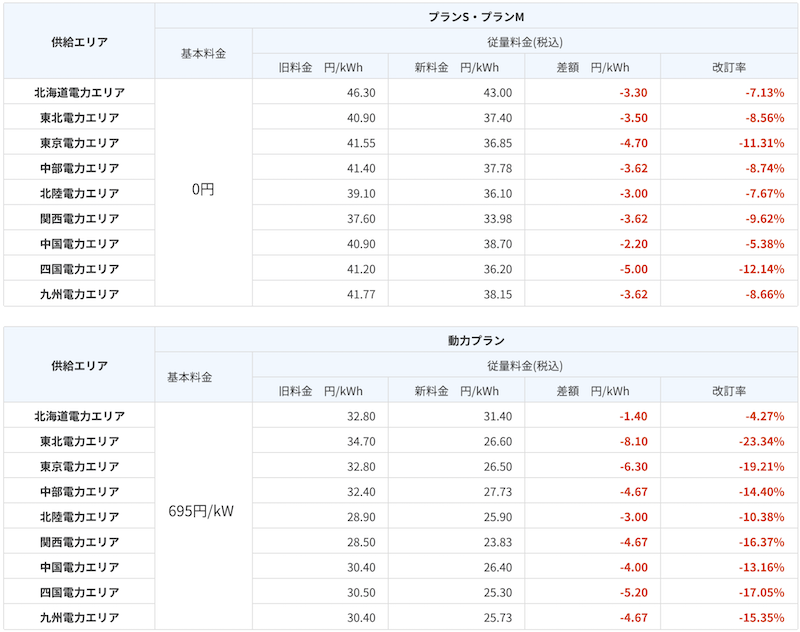
Task: Click the プランS・プランM table title
Action: (x=476, y=17)
